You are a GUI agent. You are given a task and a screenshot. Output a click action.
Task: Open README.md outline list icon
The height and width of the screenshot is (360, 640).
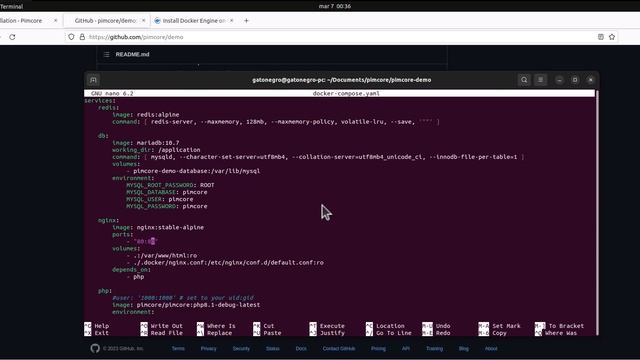click(107, 54)
